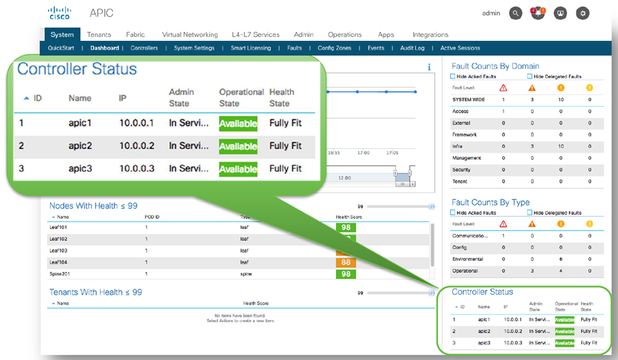The width and height of the screenshot is (618, 360).
Task: Click Available badge for apic2 in small Controller Status
Action: 564,332
